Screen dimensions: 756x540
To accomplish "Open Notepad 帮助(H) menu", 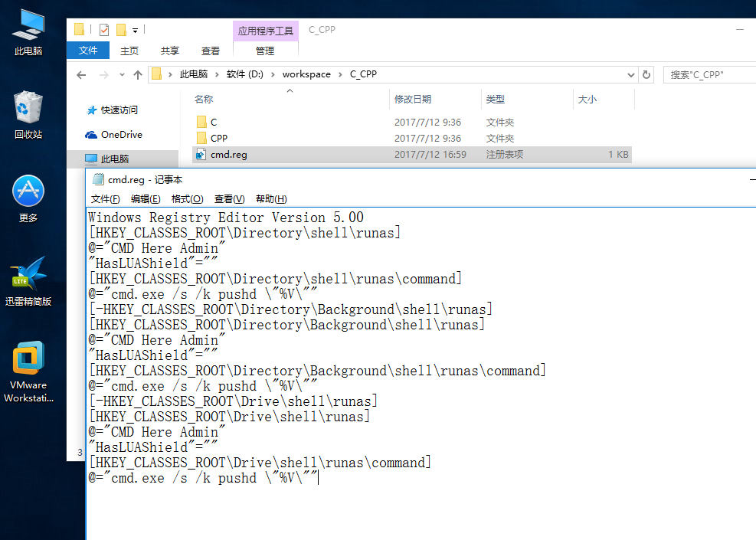I will coord(271,199).
